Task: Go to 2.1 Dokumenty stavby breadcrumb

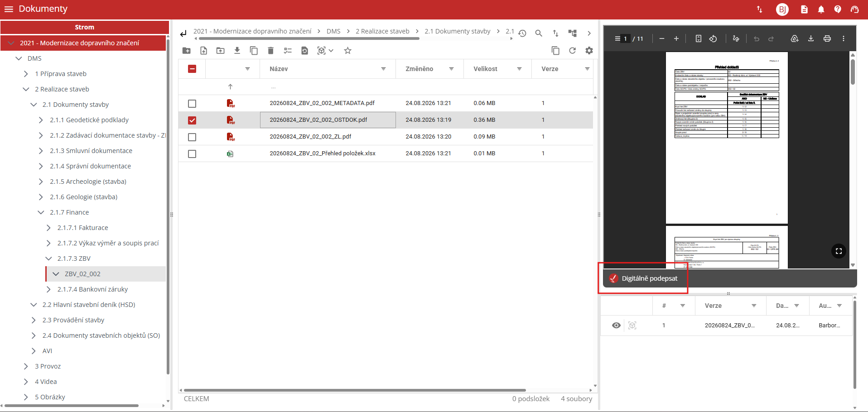Action: pyautogui.click(x=458, y=31)
